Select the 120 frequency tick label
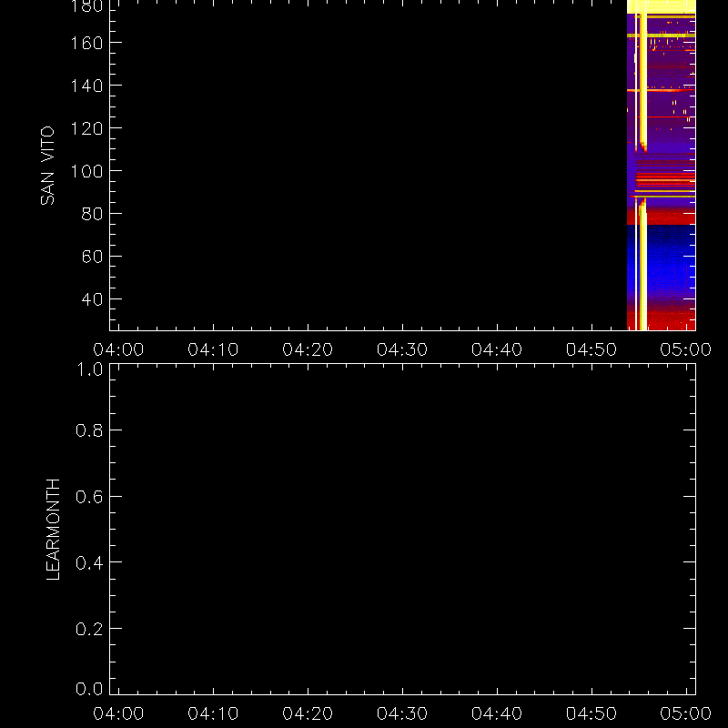This screenshot has width=728, height=728. (86, 128)
